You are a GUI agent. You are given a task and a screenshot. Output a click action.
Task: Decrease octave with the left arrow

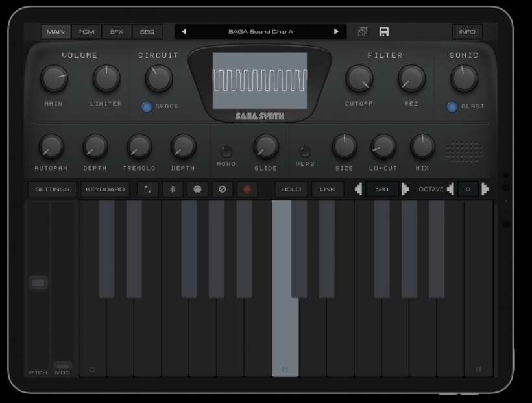[450, 189]
